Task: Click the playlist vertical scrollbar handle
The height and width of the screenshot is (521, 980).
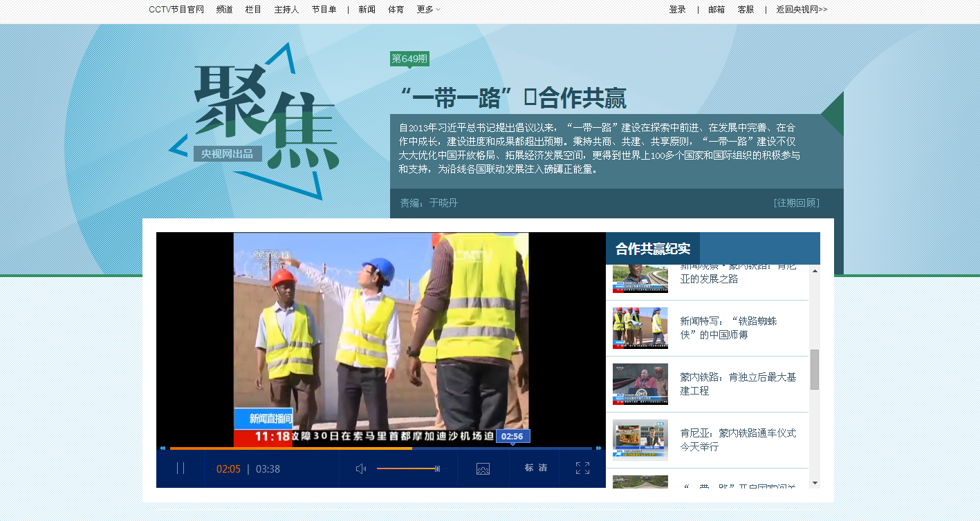Action: [x=815, y=369]
